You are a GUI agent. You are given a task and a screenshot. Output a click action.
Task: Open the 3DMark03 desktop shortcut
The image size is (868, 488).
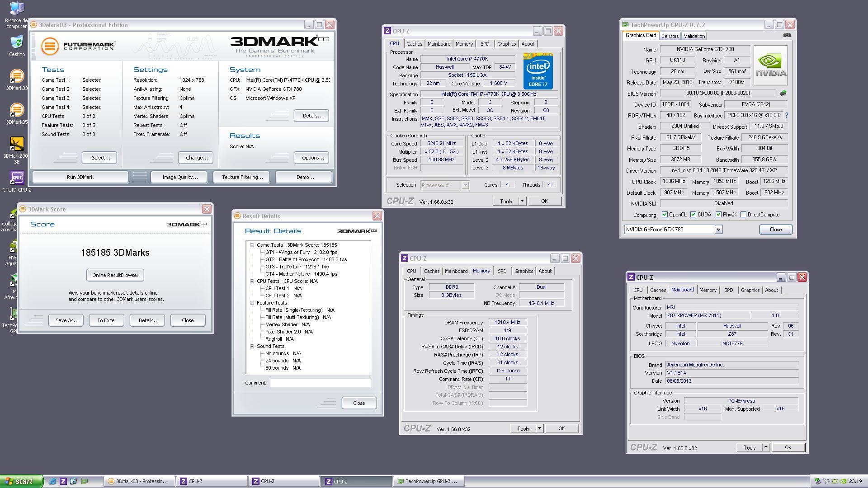pyautogui.click(x=17, y=80)
